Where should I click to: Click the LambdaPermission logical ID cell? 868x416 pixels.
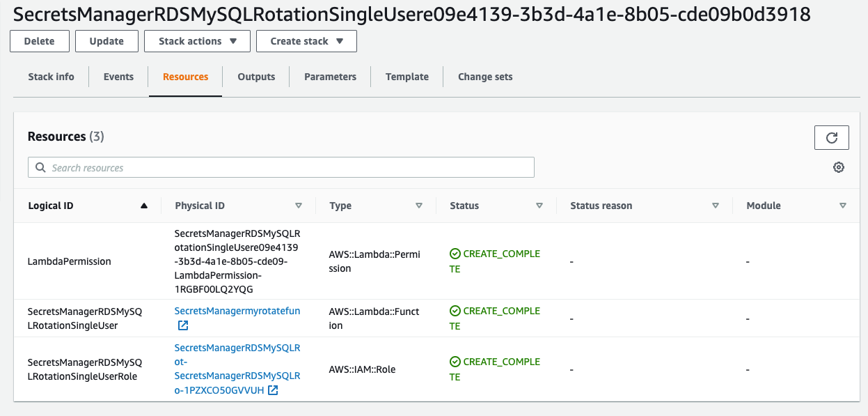click(69, 261)
